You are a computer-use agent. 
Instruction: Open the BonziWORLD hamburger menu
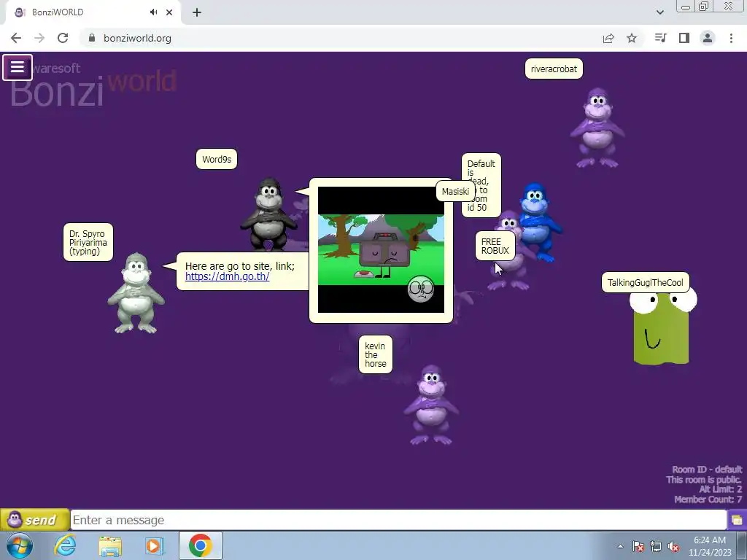click(x=18, y=67)
